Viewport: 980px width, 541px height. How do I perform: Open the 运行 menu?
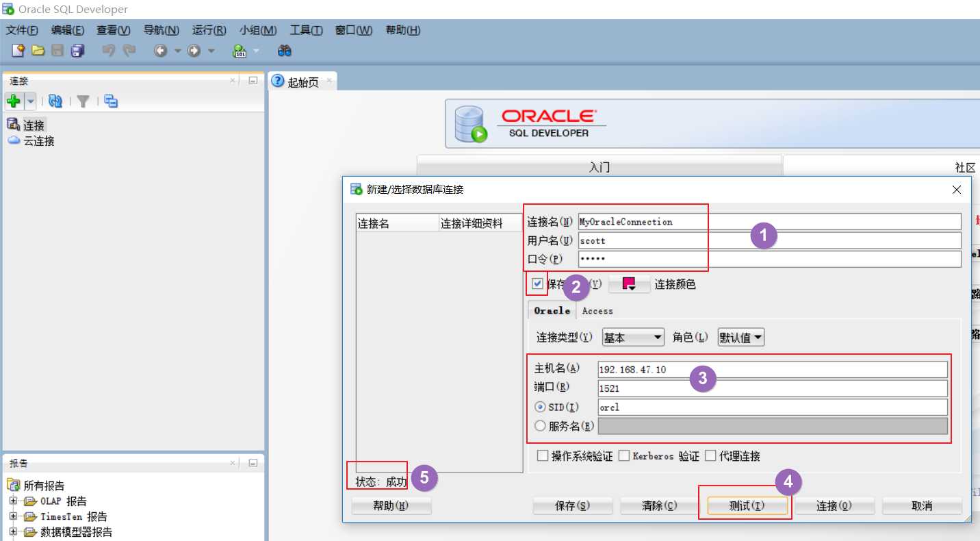209,30
